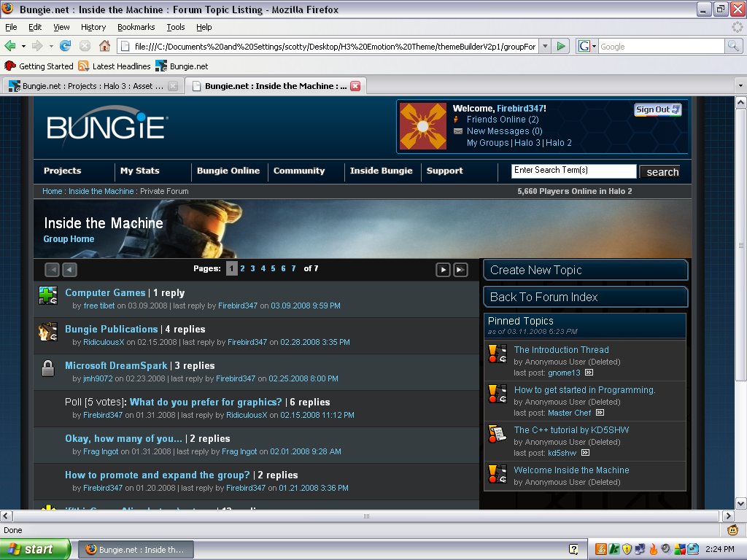
Task: Jump to last page arrow in pagination
Action: 460,270
